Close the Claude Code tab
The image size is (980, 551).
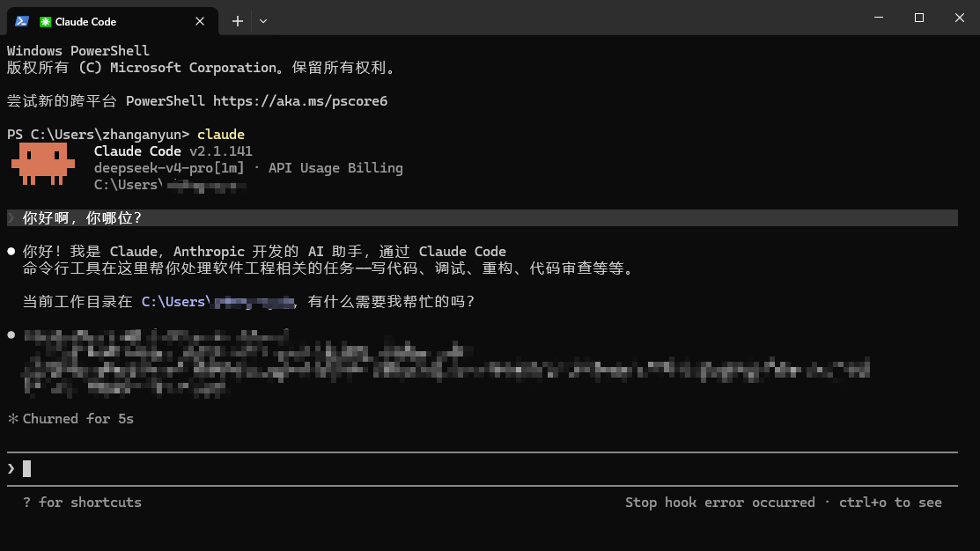coord(200,21)
